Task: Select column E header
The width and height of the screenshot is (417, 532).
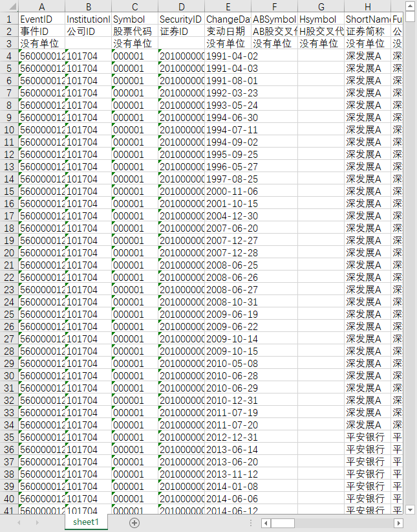Action: pyautogui.click(x=228, y=6)
